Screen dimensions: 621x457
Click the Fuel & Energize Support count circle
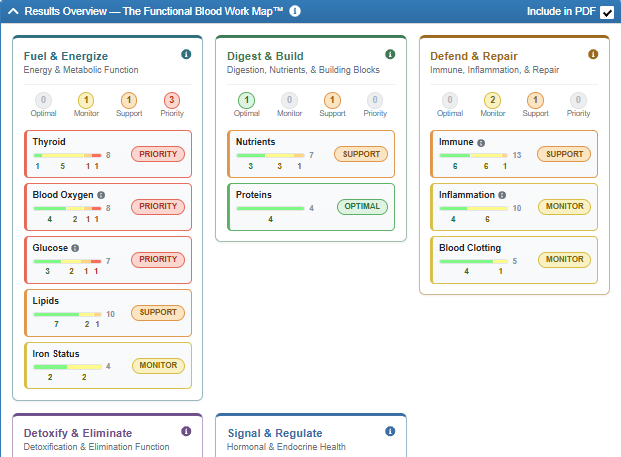click(x=129, y=100)
